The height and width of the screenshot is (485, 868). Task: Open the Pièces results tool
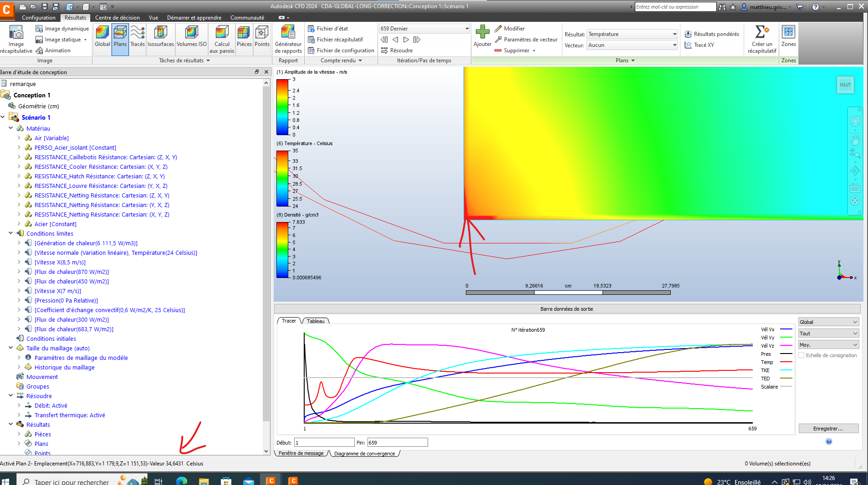point(244,36)
